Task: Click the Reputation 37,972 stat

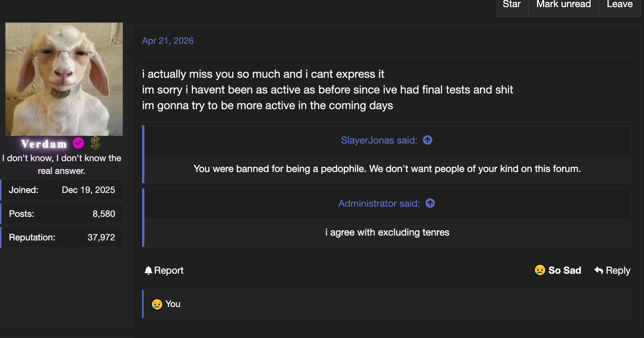Action: [62, 237]
